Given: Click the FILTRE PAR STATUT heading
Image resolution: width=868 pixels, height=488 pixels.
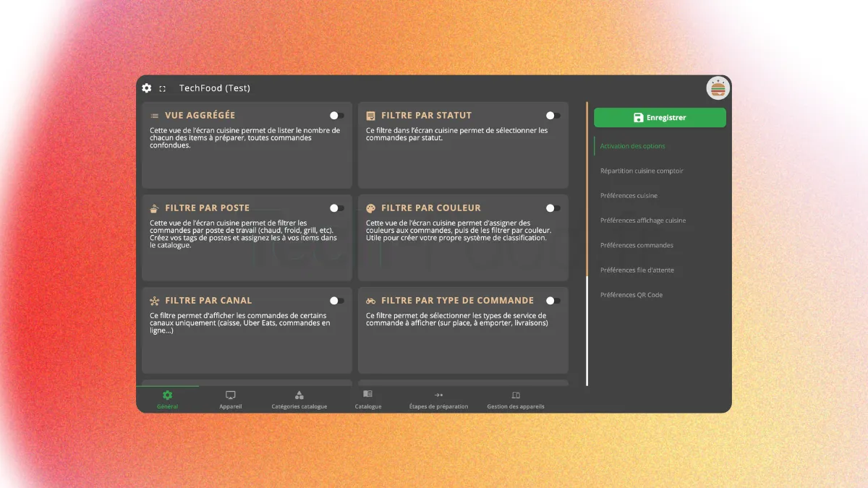Looking at the screenshot, I should tap(426, 116).
